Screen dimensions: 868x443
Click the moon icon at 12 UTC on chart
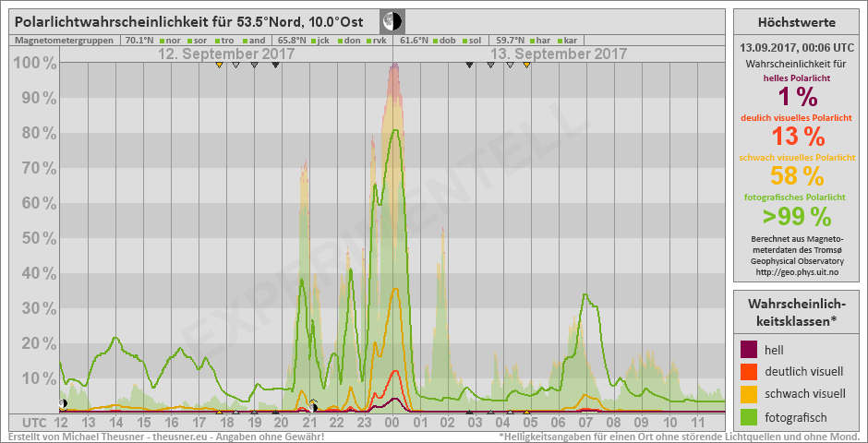pyautogui.click(x=63, y=403)
